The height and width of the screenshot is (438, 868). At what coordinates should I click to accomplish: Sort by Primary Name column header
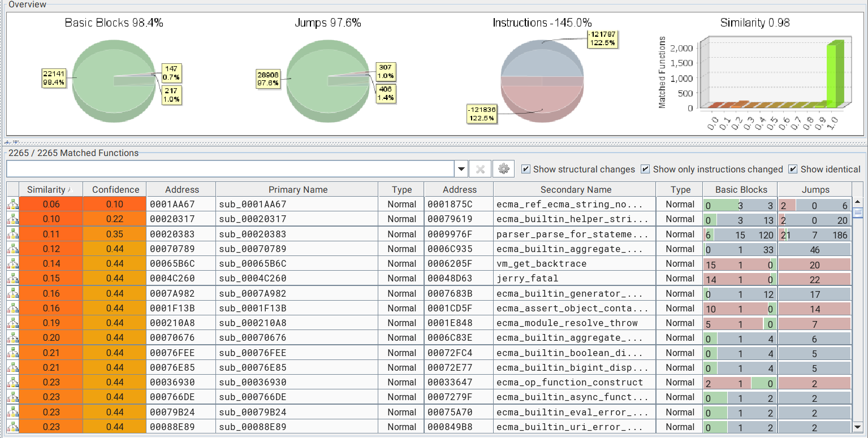point(298,190)
